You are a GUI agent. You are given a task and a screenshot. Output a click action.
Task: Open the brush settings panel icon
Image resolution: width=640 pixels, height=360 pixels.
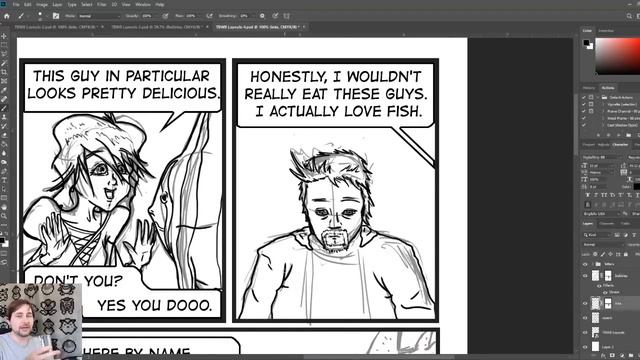pos(56,16)
